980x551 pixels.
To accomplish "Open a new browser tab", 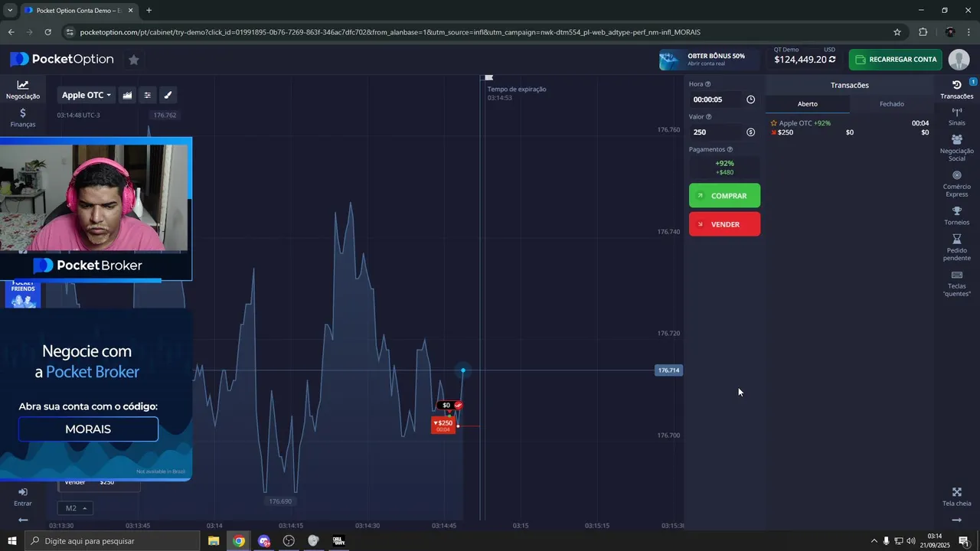I will (149, 10).
